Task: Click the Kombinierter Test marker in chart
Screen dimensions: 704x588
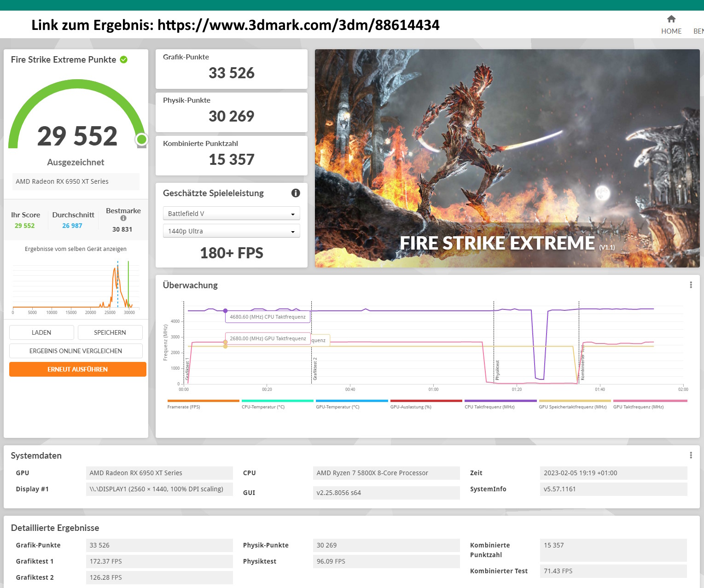Action: (x=582, y=363)
